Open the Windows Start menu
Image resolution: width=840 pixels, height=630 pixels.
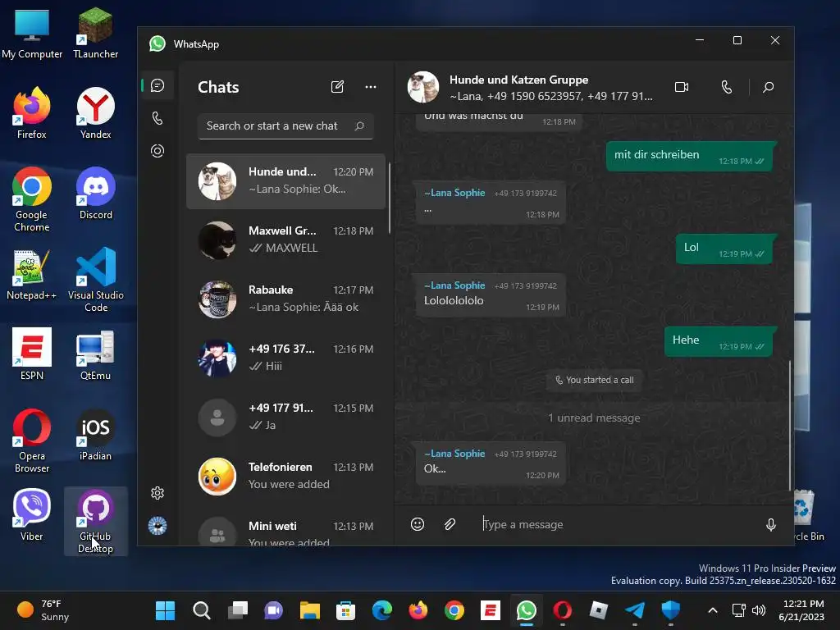click(166, 610)
